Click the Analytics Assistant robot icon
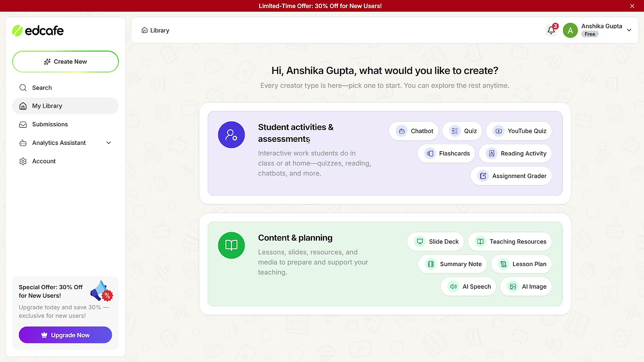 23,143
